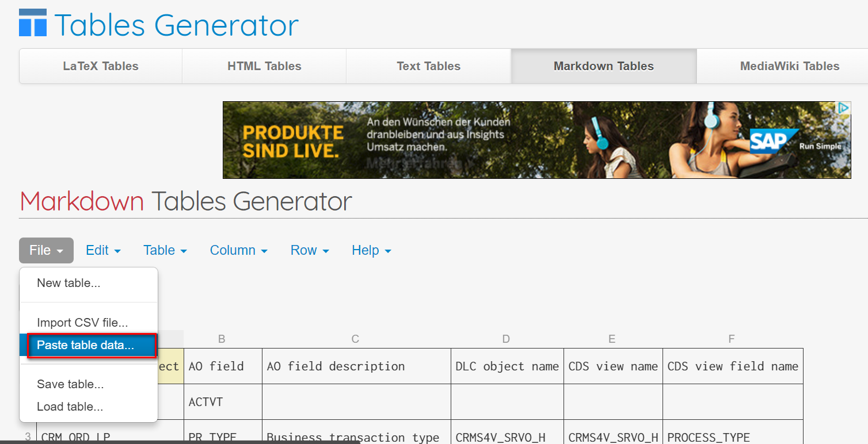The width and height of the screenshot is (868, 444).
Task: Click the 'CDS view name' cell
Action: [x=613, y=366]
